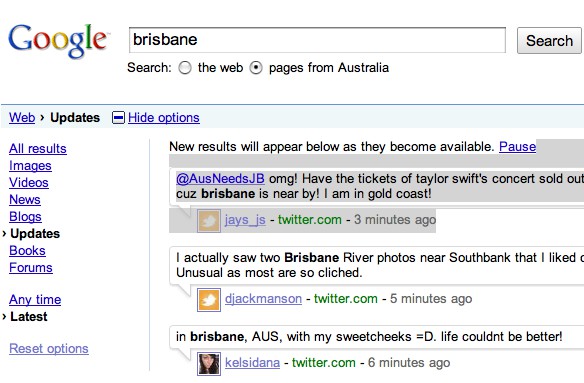Click Reset options link

[x=49, y=349]
